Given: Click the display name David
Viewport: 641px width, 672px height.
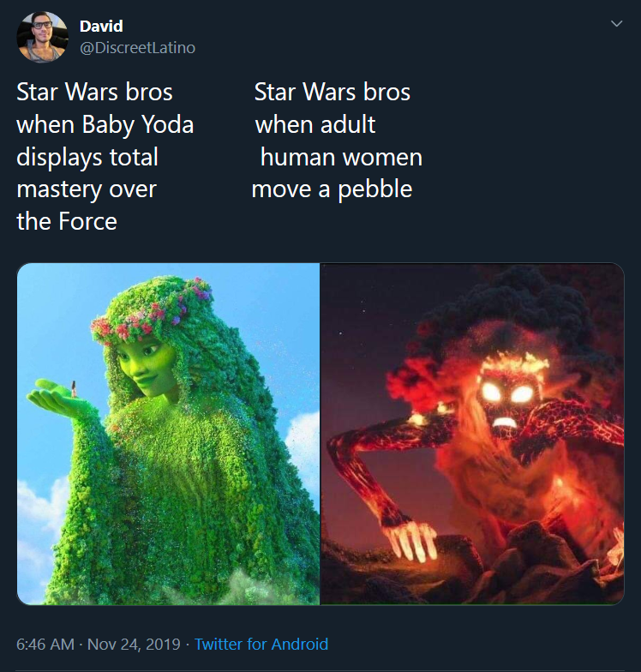Looking at the screenshot, I should [101, 26].
